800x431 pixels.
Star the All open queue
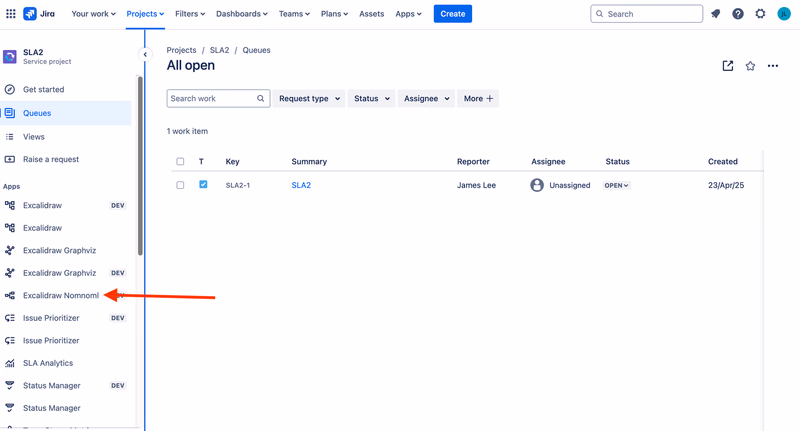(750, 66)
